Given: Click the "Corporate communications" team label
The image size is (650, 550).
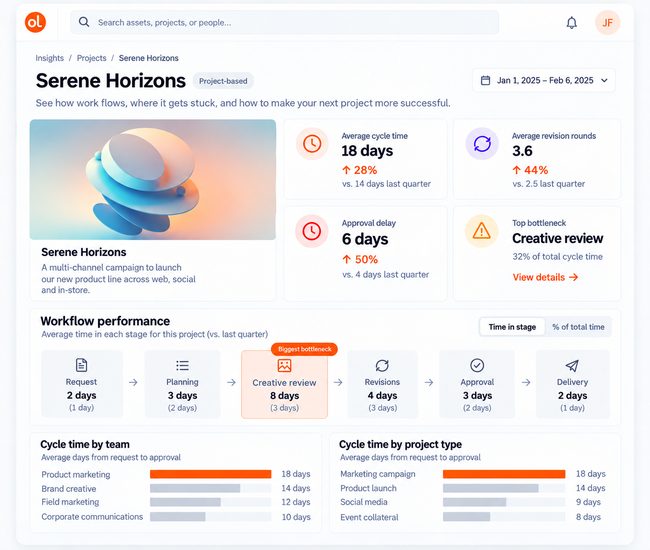Looking at the screenshot, I should click(92, 517).
